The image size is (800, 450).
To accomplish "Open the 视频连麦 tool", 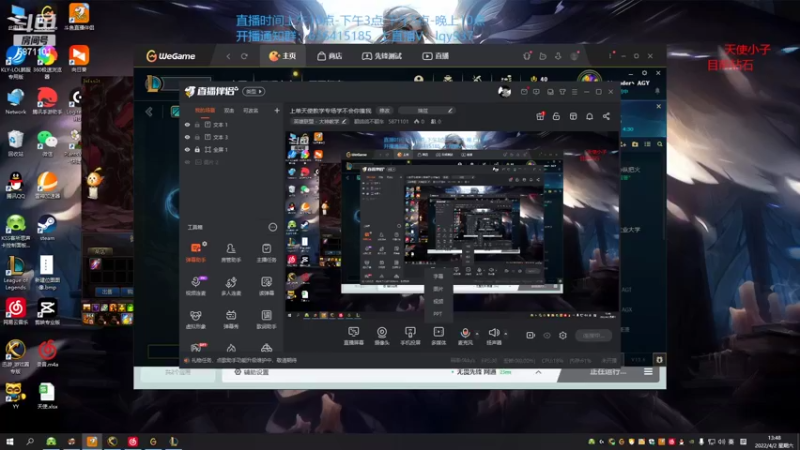I will (x=195, y=286).
